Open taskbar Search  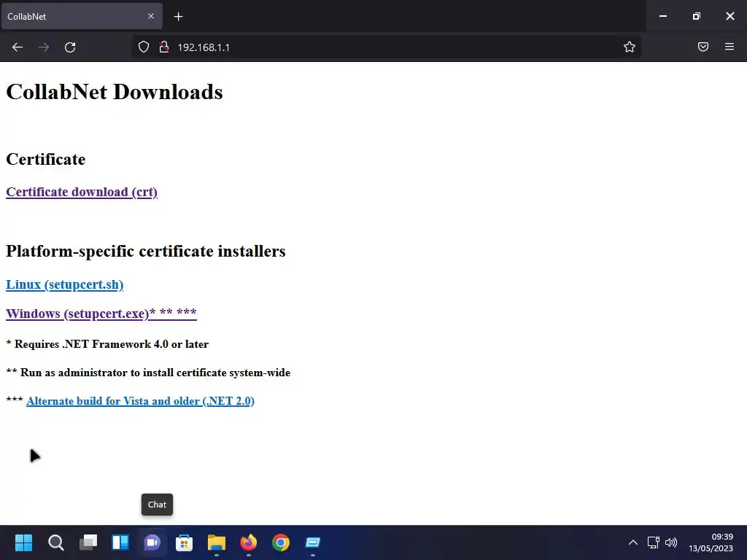pyautogui.click(x=55, y=542)
